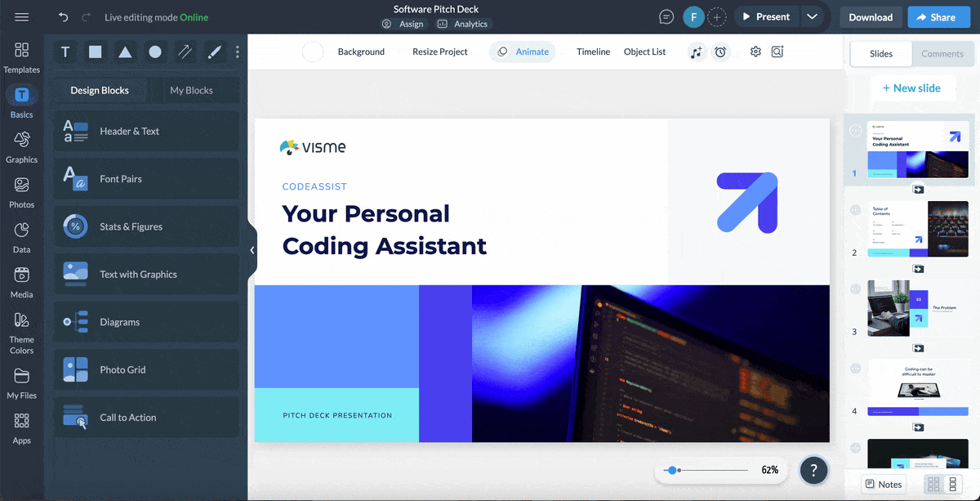This screenshot has height=501, width=980.
Task: Click the Download button
Action: 871,16
